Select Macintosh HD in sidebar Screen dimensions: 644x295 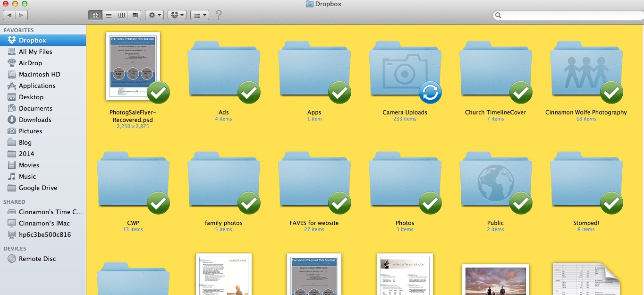pos(43,74)
